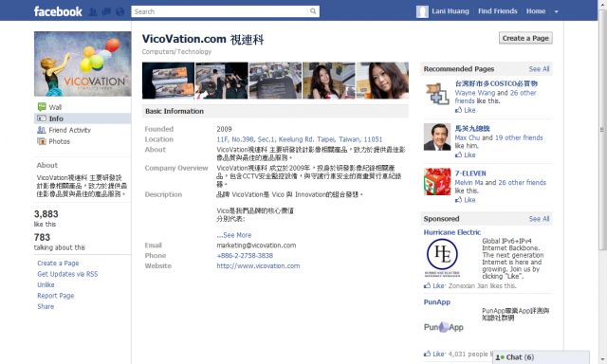Click the COSTCO page thumbnail
Image resolution: width=607 pixels, height=364 pixels.
coord(437,94)
